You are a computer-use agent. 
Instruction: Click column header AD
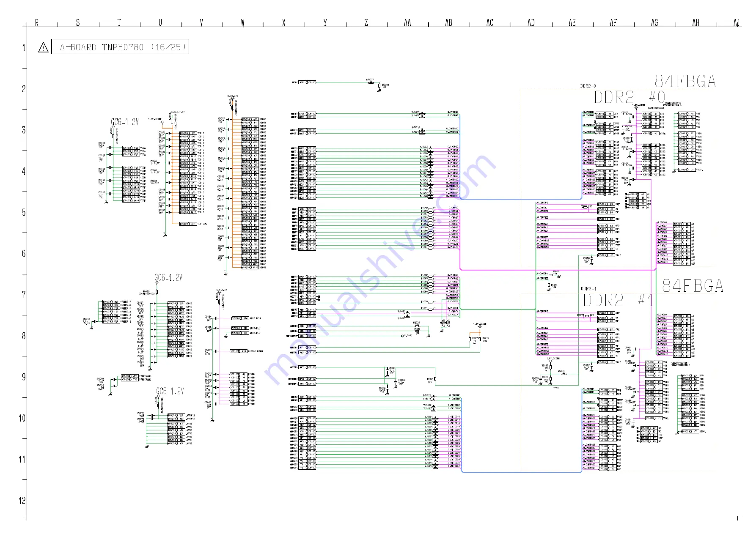click(x=531, y=22)
